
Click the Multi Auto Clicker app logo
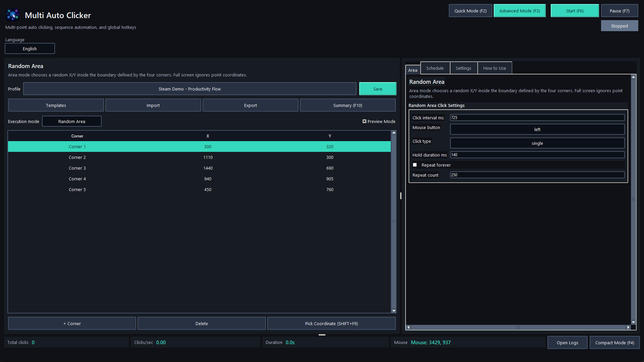tap(13, 15)
